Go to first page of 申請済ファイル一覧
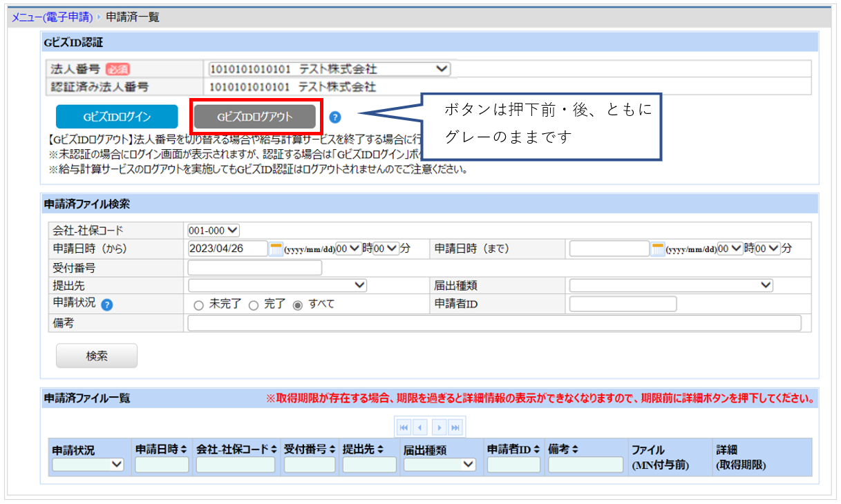 click(x=404, y=427)
